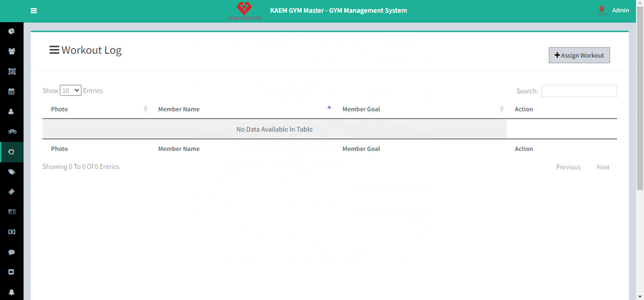Click the bell notification sidebar icon
This screenshot has height=300, width=644.
11,293
